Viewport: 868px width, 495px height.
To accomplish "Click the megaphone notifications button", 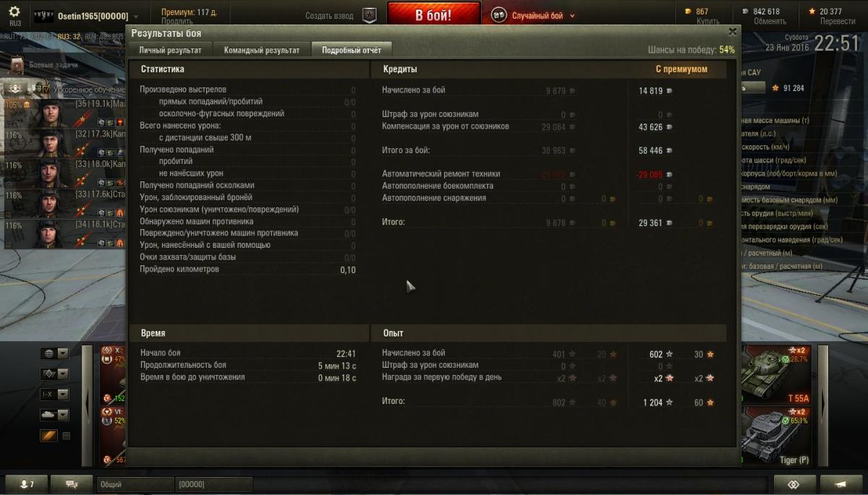I will click(841, 484).
